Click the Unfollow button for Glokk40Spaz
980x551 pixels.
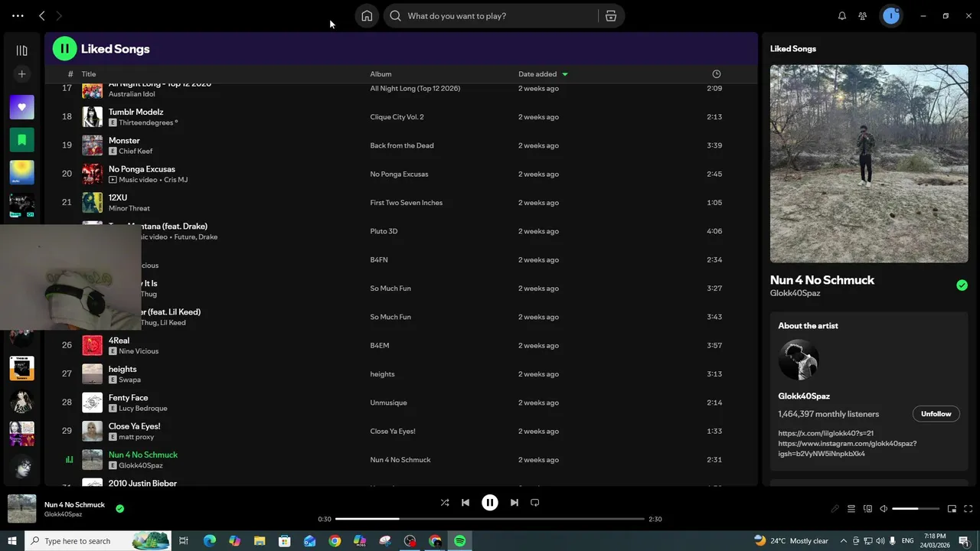[x=936, y=414]
